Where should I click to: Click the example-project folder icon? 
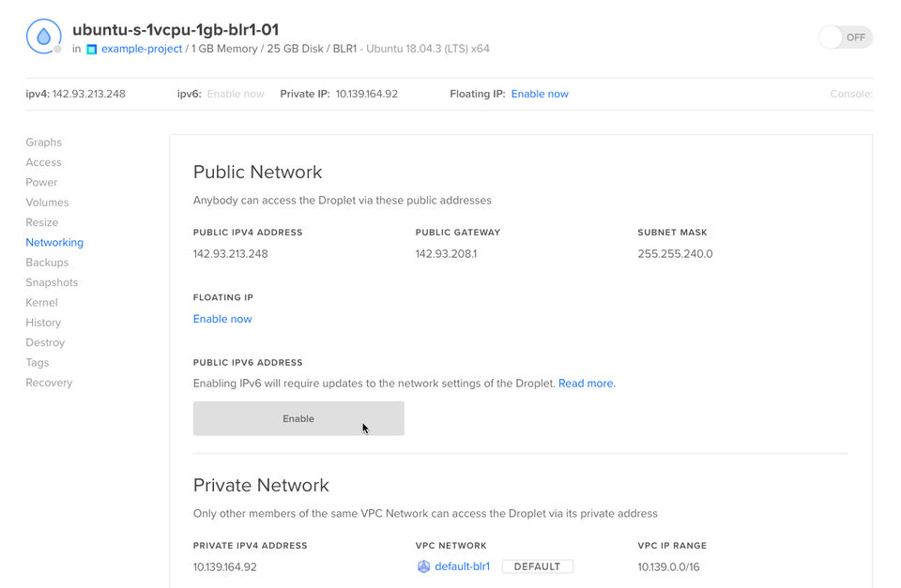tap(91, 49)
